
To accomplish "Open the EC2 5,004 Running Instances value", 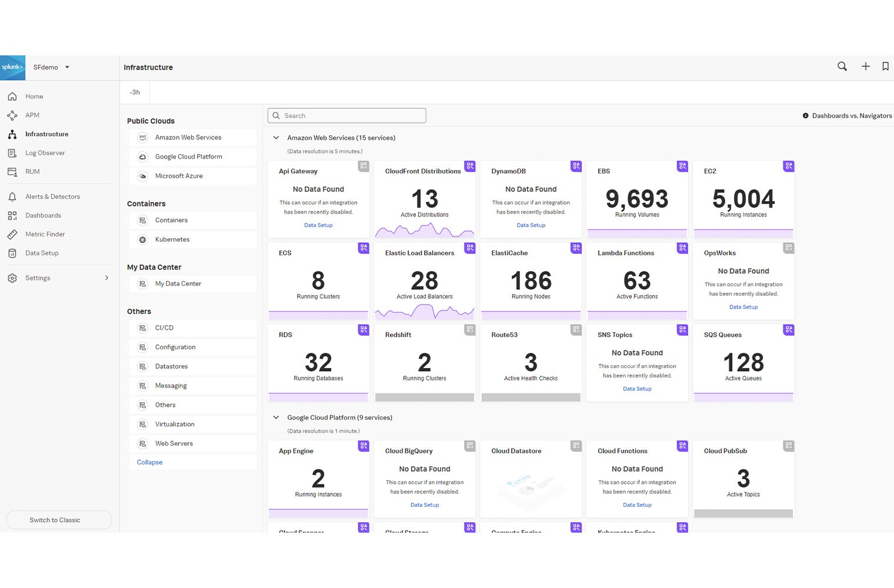I will click(x=743, y=199).
